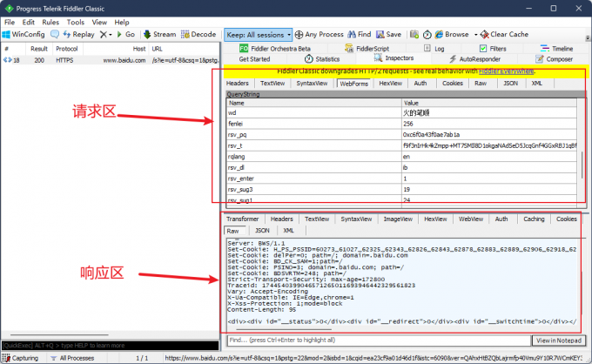The width and height of the screenshot is (592, 364).
Task: Click the camera screenshot icon
Action: [414, 34]
